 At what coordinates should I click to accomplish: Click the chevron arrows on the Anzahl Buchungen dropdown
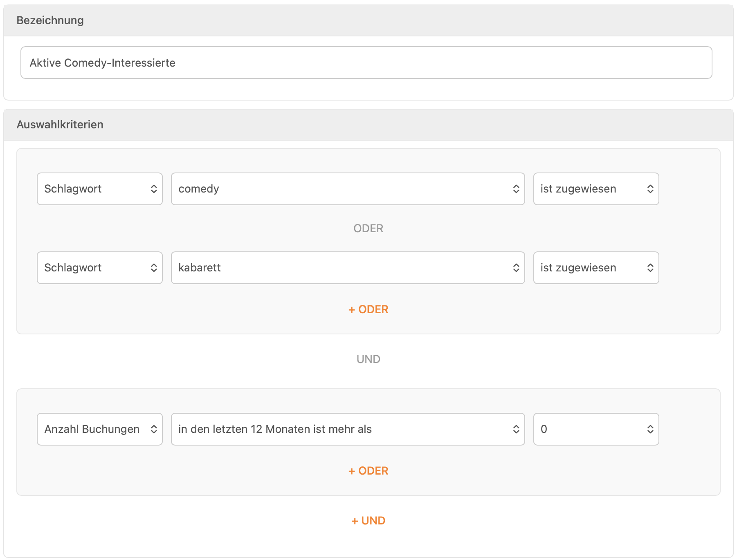point(154,429)
